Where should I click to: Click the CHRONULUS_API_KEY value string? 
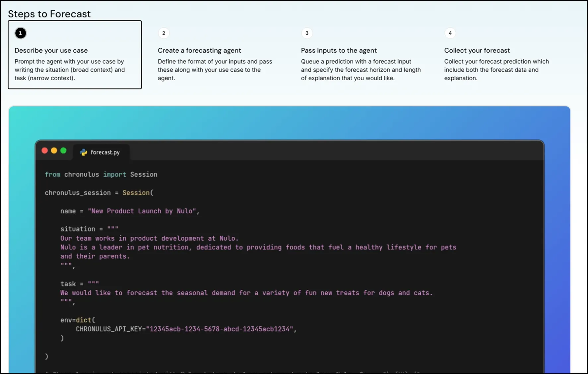221,329
